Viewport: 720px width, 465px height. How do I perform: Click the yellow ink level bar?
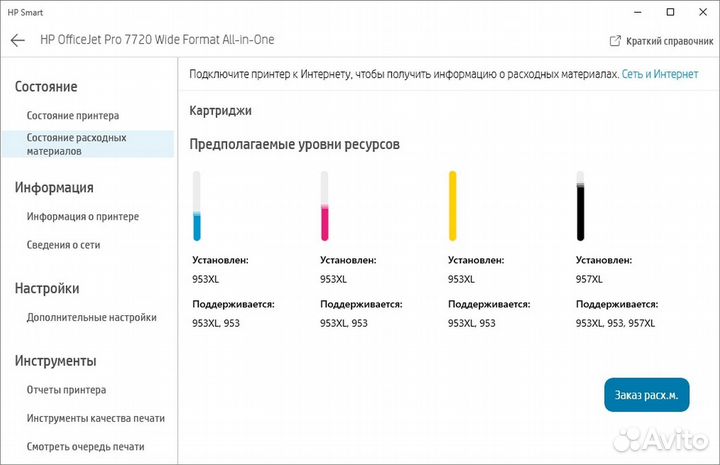[453, 206]
